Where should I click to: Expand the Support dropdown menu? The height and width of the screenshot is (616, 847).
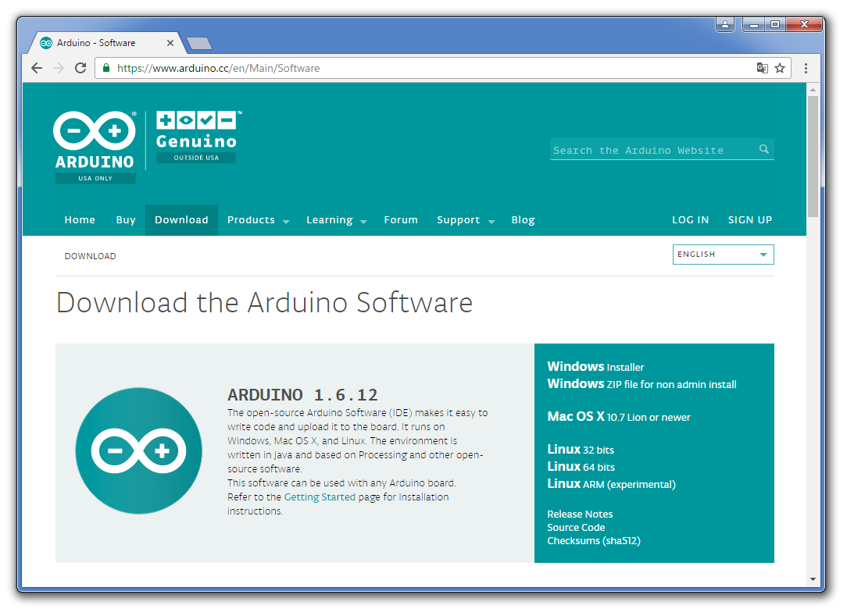pos(466,219)
